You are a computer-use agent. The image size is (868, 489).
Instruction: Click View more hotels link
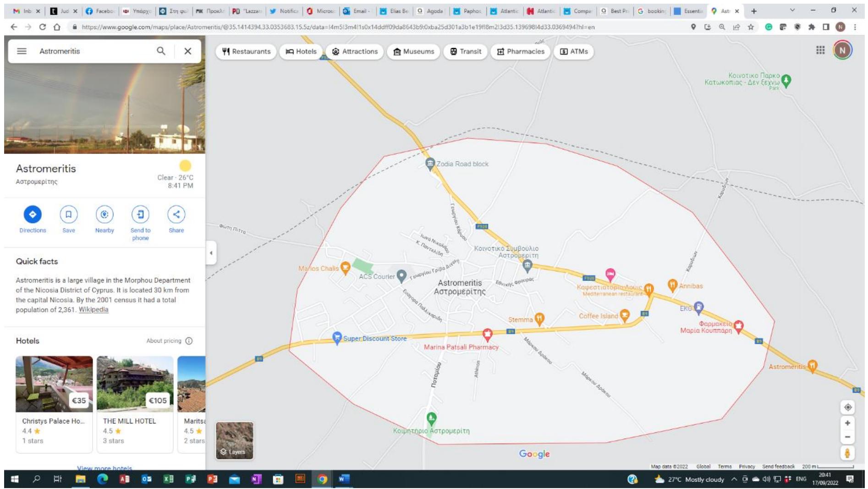[x=104, y=468]
